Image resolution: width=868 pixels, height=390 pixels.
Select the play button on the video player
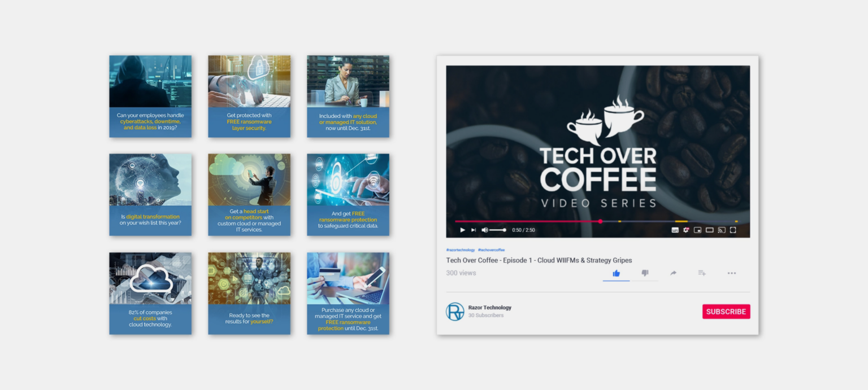462,230
